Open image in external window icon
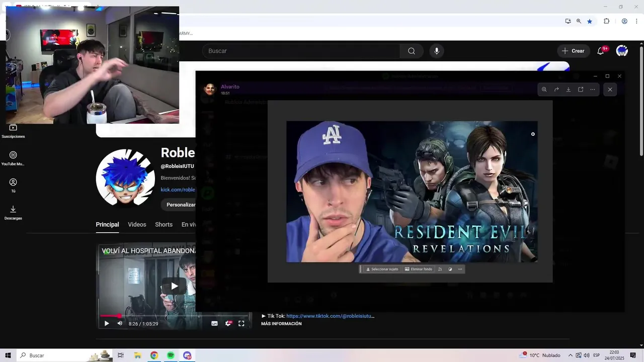644x362 pixels. coord(581,89)
